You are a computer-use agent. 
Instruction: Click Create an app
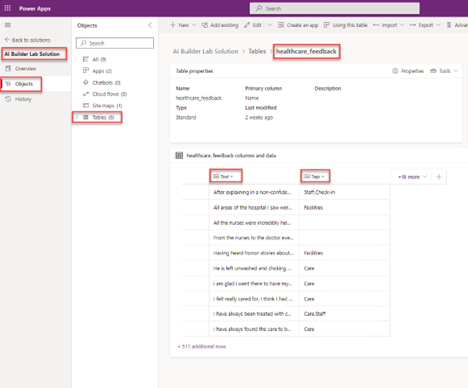pos(298,25)
